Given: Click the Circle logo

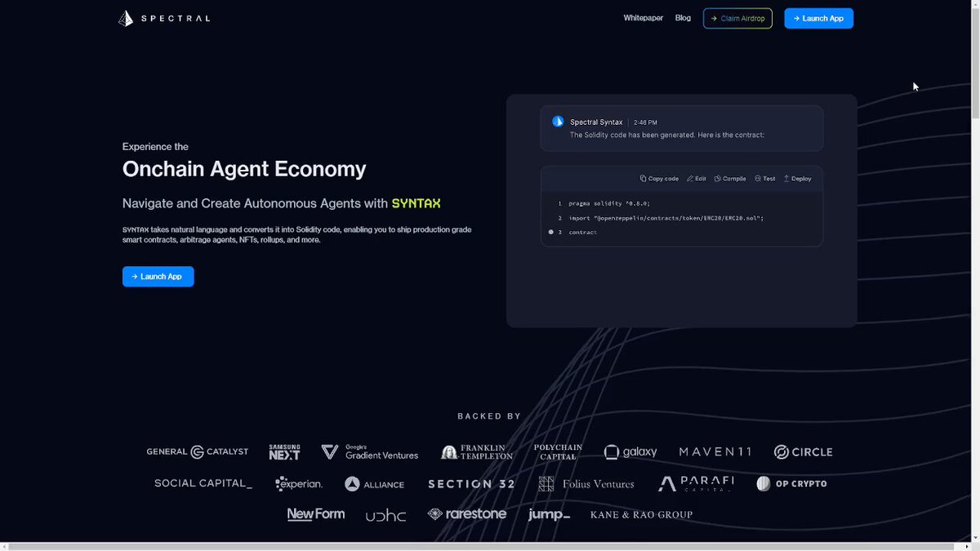Looking at the screenshot, I should (803, 452).
